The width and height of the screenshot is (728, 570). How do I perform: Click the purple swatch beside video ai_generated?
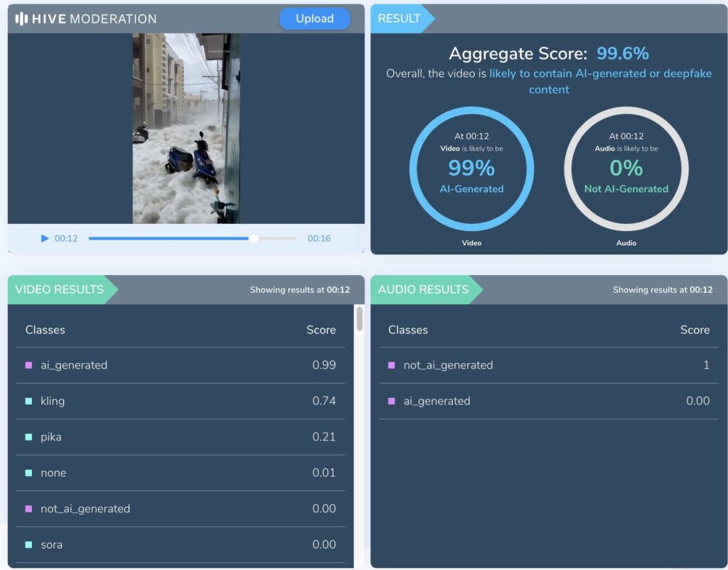[x=28, y=365]
